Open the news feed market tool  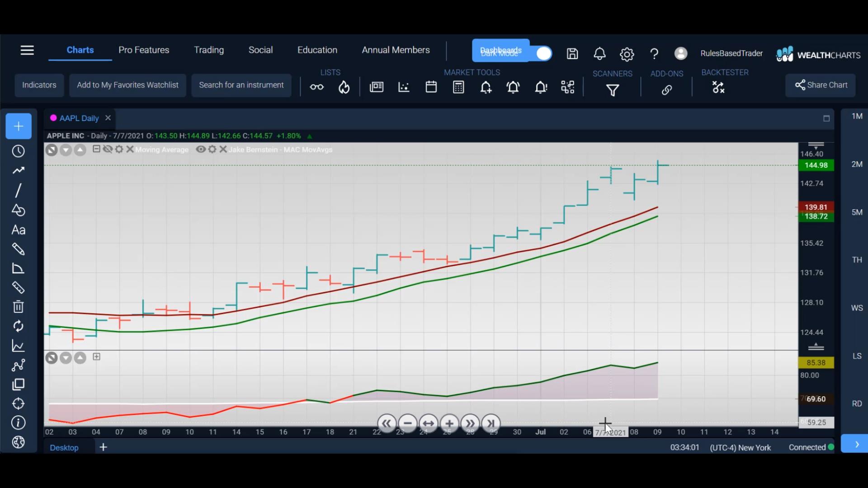376,87
